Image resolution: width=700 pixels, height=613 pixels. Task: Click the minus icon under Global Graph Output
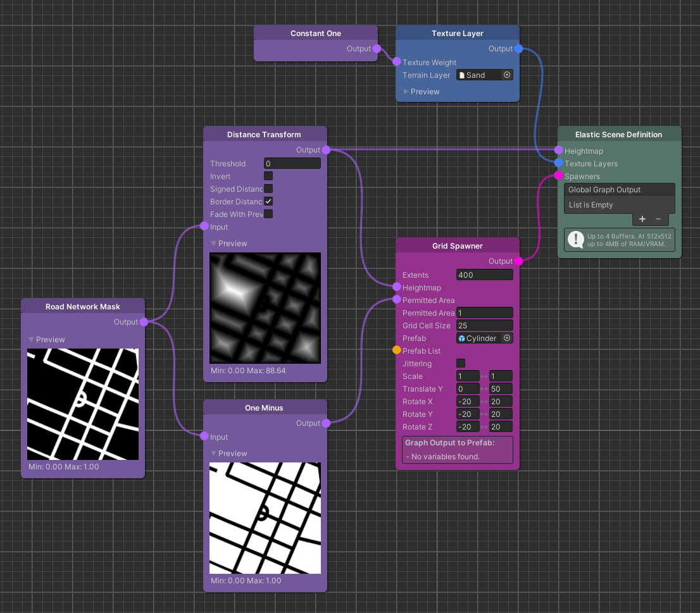tap(658, 219)
